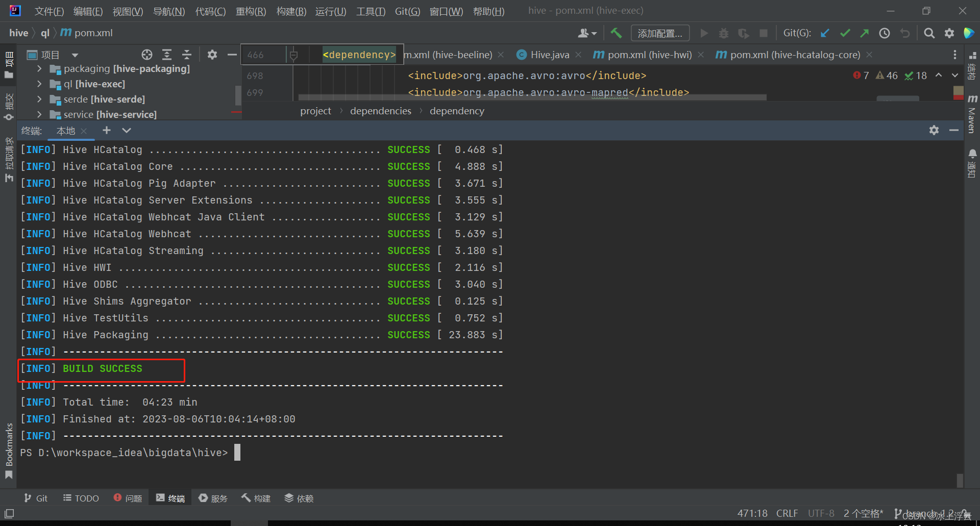The width and height of the screenshot is (980, 526).
Task: Switch to pom.xml (hive-hwi) tab
Action: [x=649, y=55]
